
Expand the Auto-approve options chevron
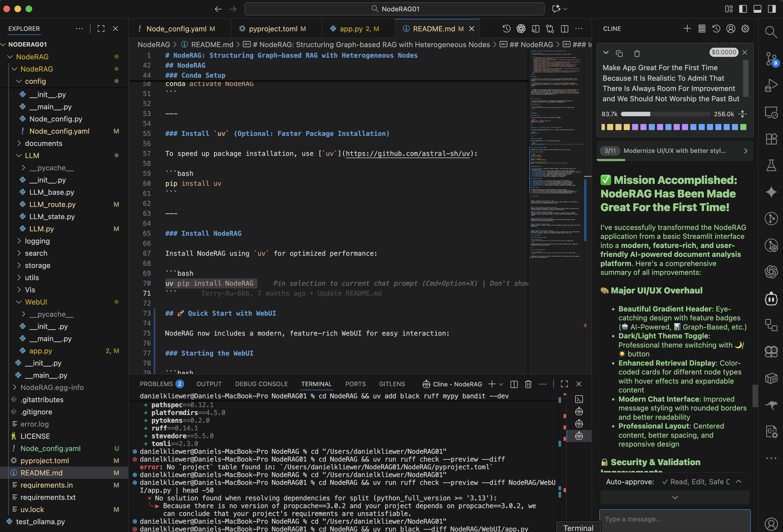click(739, 482)
